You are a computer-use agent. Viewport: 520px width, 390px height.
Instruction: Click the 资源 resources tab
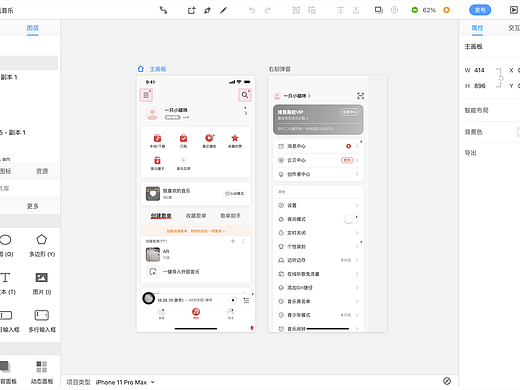[x=42, y=171]
